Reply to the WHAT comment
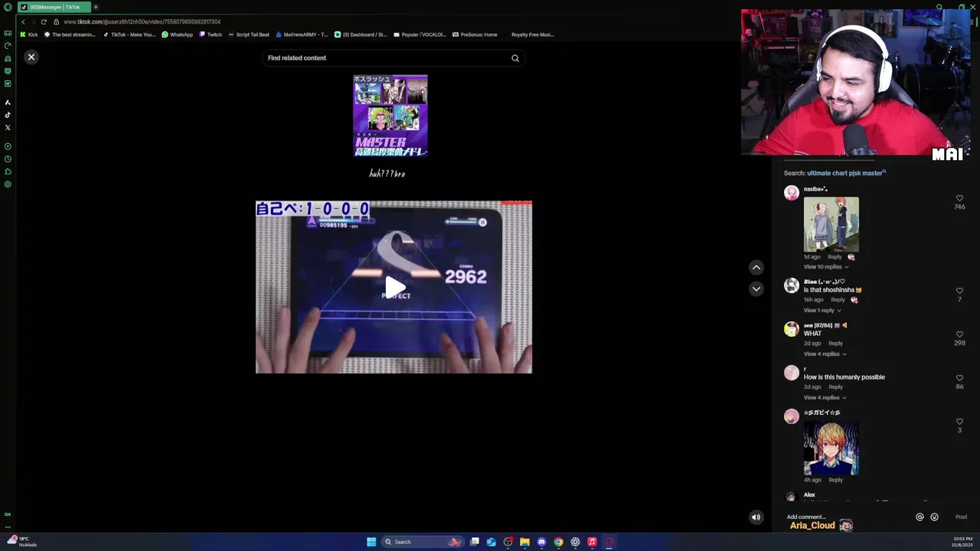 tap(835, 344)
